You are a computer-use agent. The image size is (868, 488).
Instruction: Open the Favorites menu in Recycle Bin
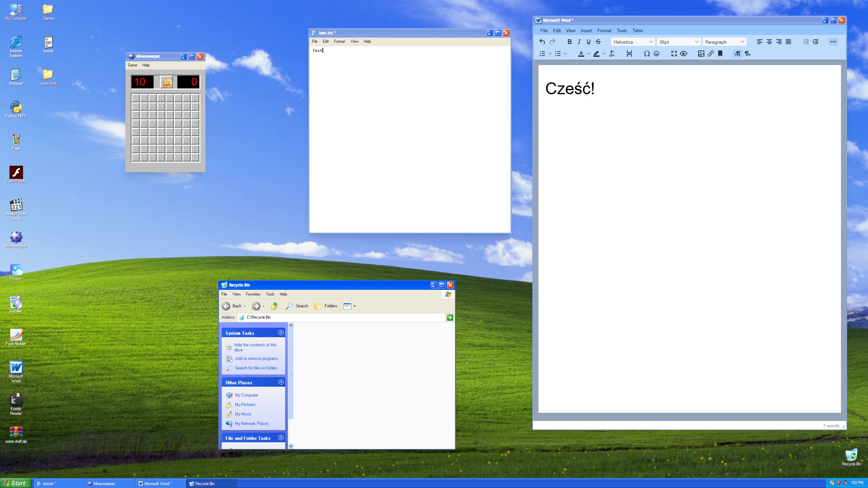click(253, 294)
